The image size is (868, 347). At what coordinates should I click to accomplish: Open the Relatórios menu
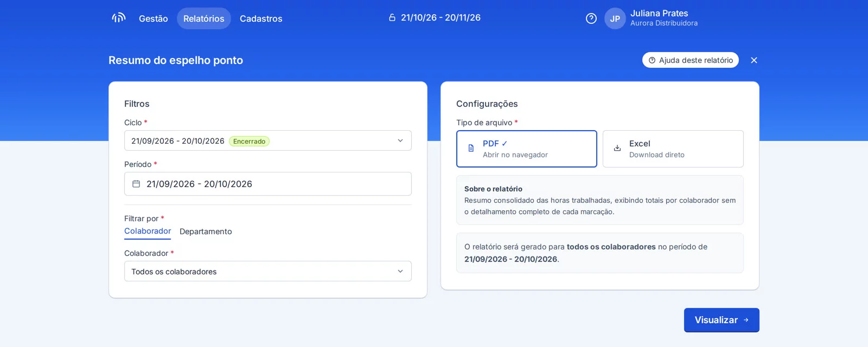coord(204,18)
